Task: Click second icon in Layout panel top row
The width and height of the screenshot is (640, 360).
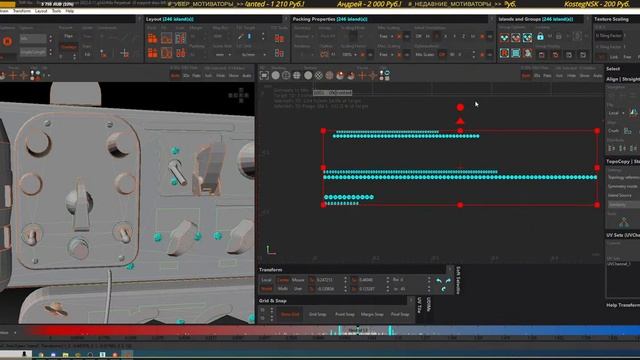Action: tap(167, 38)
